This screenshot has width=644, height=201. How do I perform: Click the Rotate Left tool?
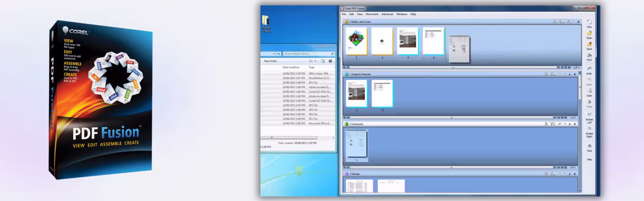(x=589, y=118)
